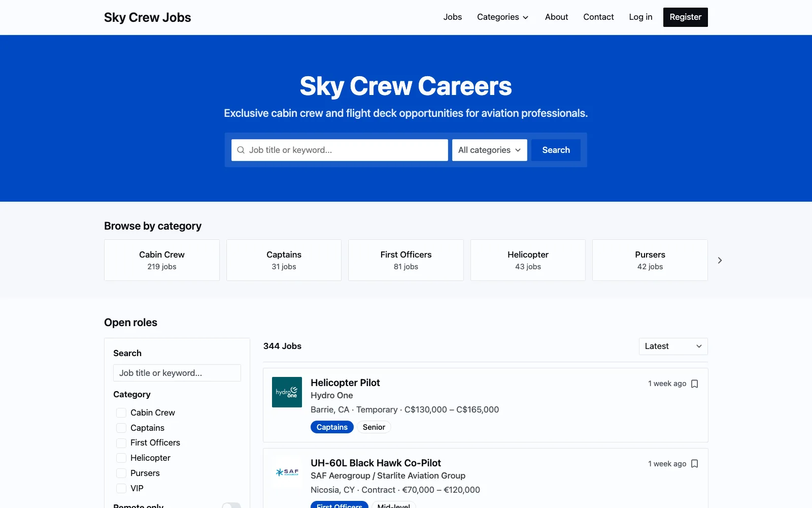Click the search magnifier icon in hero field

tap(241, 150)
